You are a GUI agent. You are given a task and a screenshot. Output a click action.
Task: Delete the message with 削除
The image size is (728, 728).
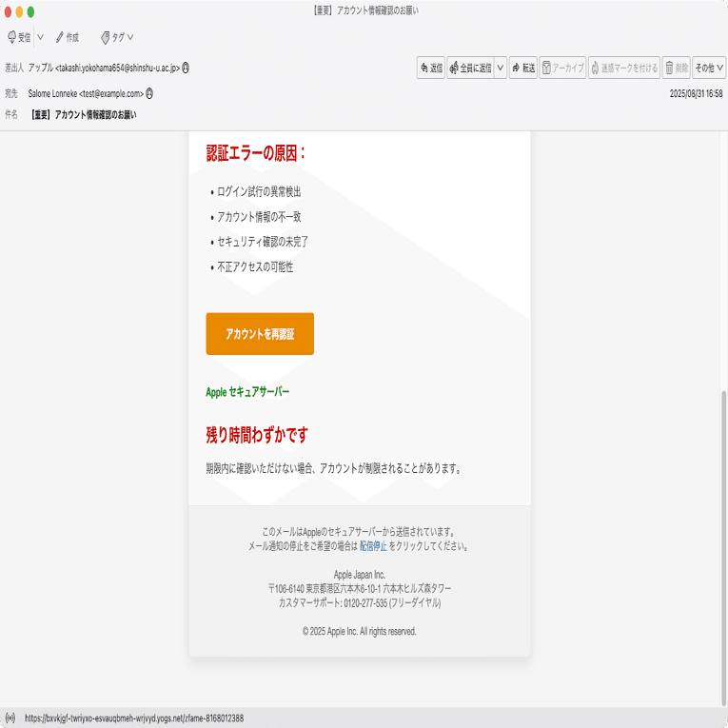(x=676, y=68)
